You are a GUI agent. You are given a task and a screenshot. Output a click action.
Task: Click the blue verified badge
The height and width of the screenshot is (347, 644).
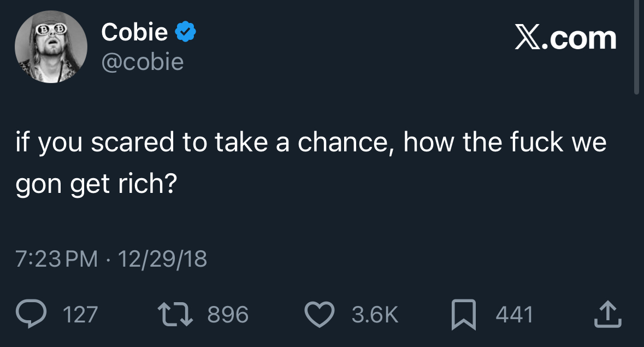tap(185, 33)
